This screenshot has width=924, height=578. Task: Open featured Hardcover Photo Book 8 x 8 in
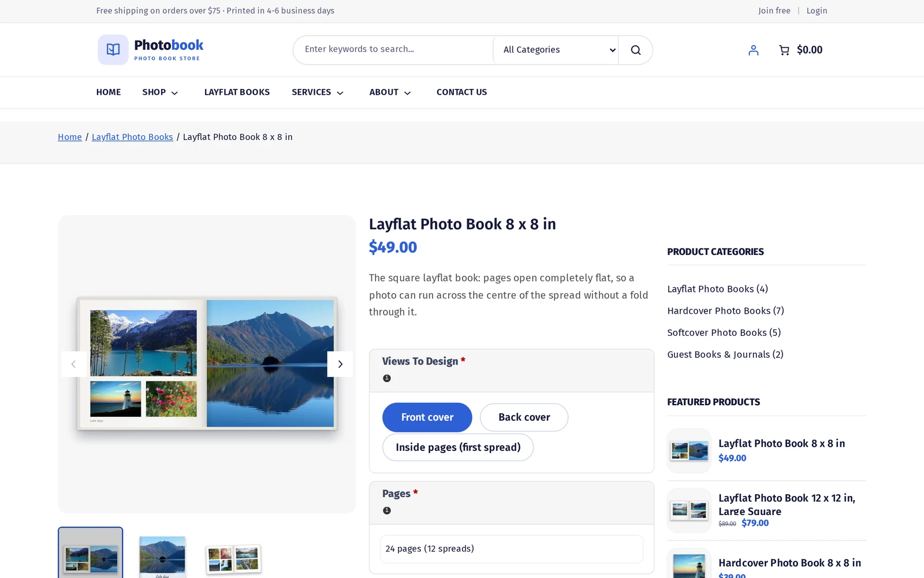[x=789, y=563]
